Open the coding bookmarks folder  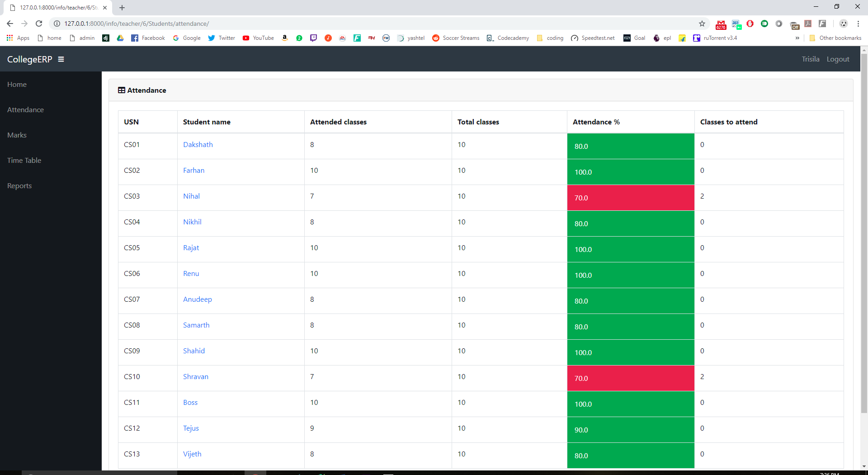[x=550, y=38]
